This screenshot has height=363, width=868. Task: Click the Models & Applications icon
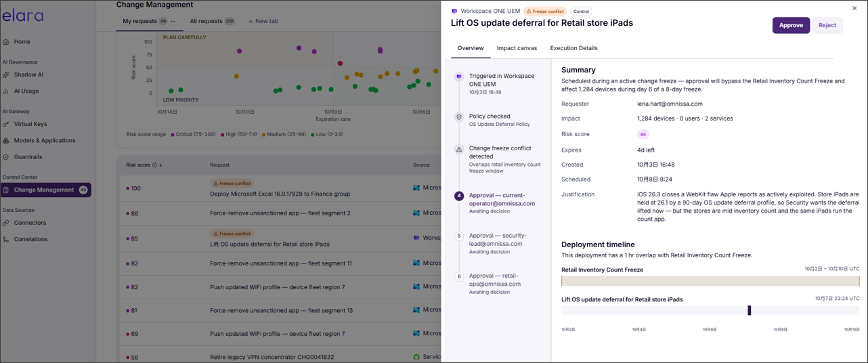pyautogui.click(x=6, y=141)
